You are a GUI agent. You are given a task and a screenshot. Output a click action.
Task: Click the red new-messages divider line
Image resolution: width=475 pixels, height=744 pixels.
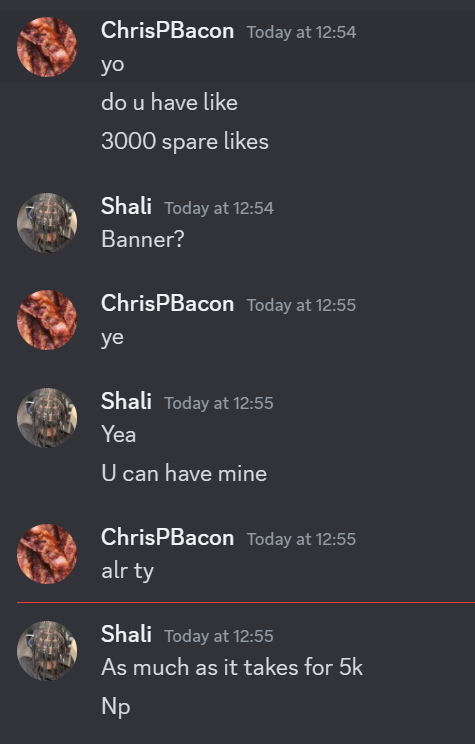pyautogui.click(x=246, y=602)
